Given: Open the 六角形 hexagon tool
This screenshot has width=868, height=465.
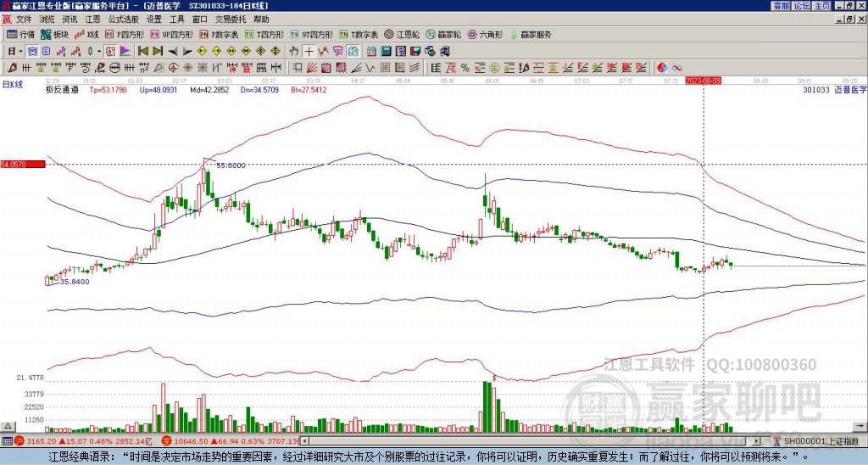Looking at the screenshot, I should 485,34.
